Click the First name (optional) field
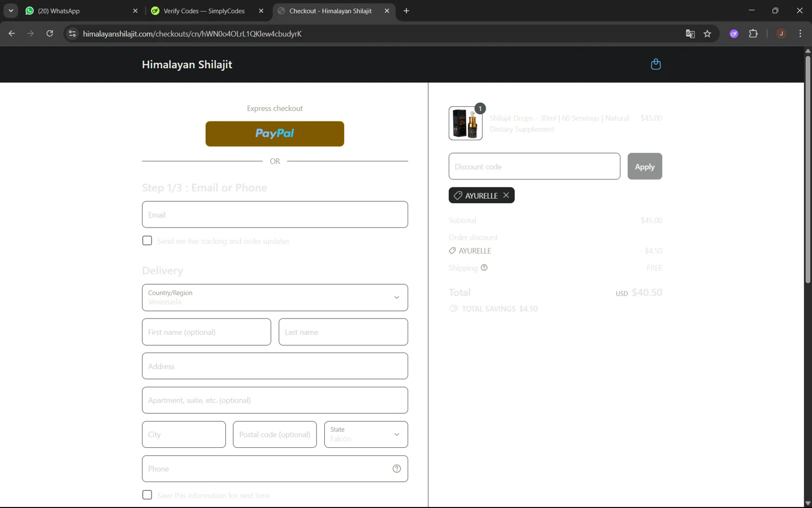Image resolution: width=812 pixels, height=508 pixels. pos(206,332)
